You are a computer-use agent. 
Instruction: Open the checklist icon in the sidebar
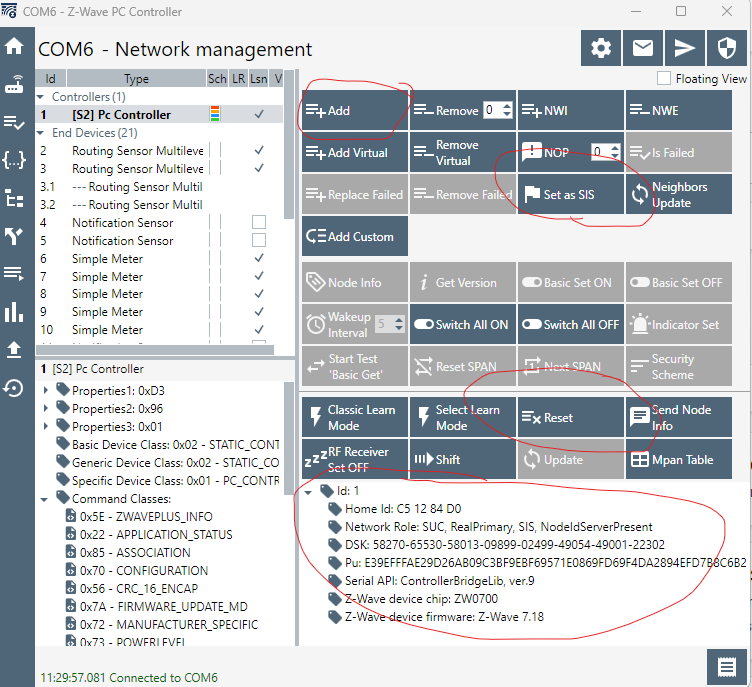point(14,122)
